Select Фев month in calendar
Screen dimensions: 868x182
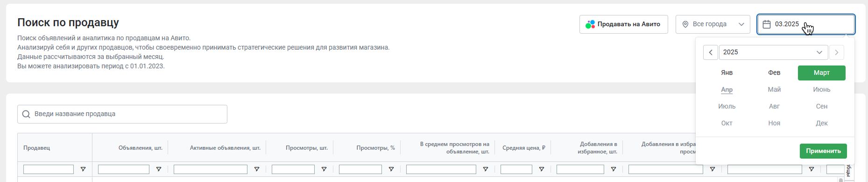[x=774, y=73]
